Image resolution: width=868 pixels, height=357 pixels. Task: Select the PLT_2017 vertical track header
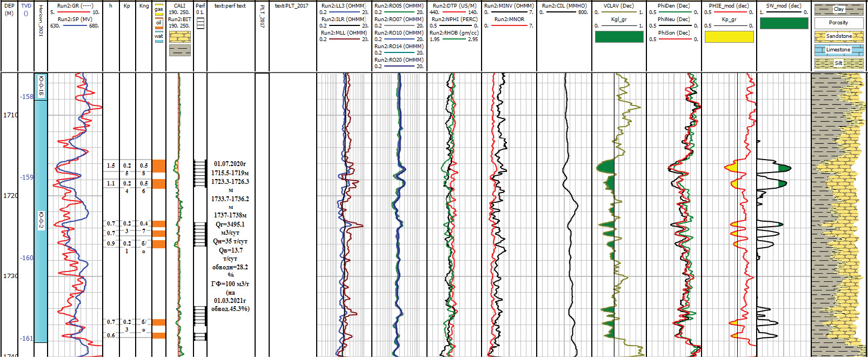point(262,16)
